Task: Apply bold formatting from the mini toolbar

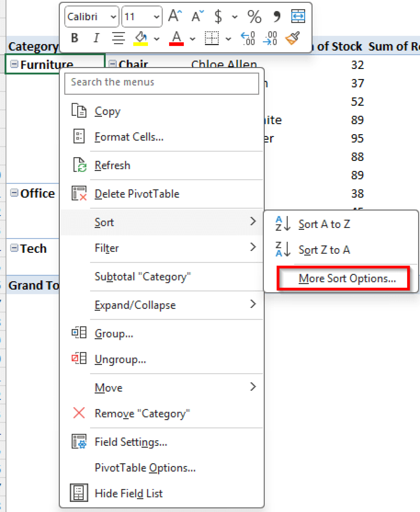Action: tap(74, 38)
